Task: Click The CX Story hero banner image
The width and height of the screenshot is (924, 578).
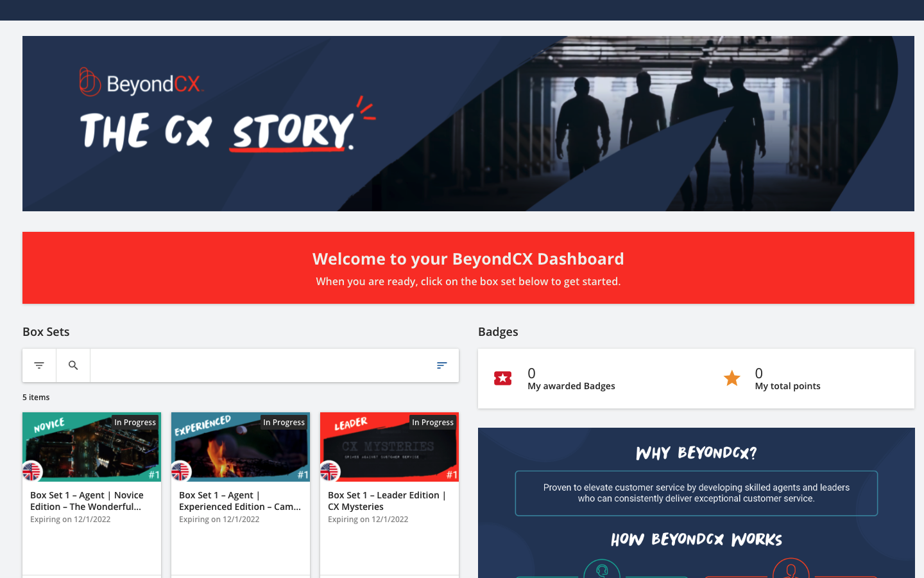Action: click(x=468, y=123)
